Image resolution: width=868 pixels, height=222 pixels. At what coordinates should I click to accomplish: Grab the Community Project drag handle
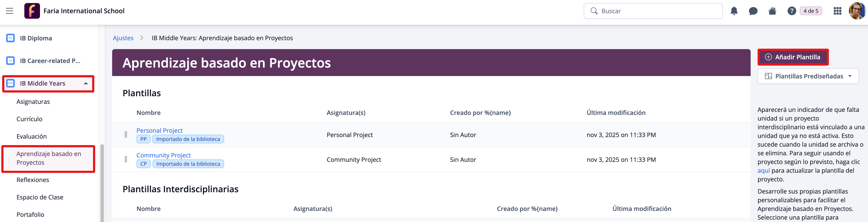click(126, 159)
